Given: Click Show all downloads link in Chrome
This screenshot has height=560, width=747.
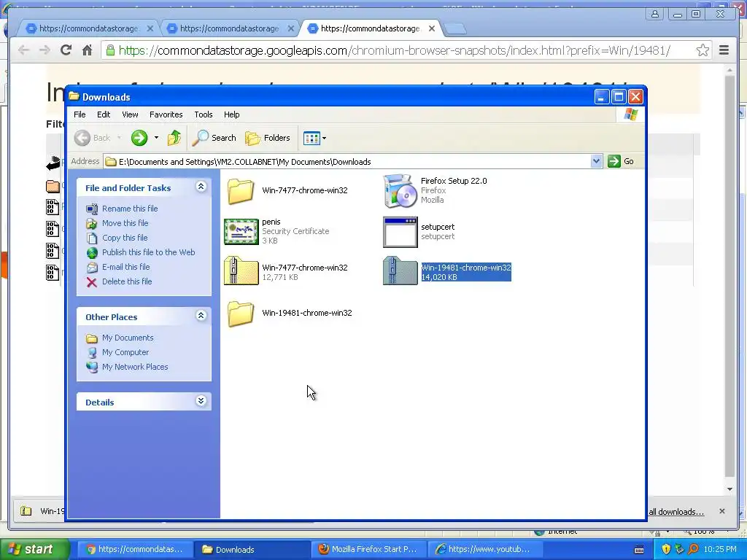Looking at the screenshot, I should tap(676, 512).
